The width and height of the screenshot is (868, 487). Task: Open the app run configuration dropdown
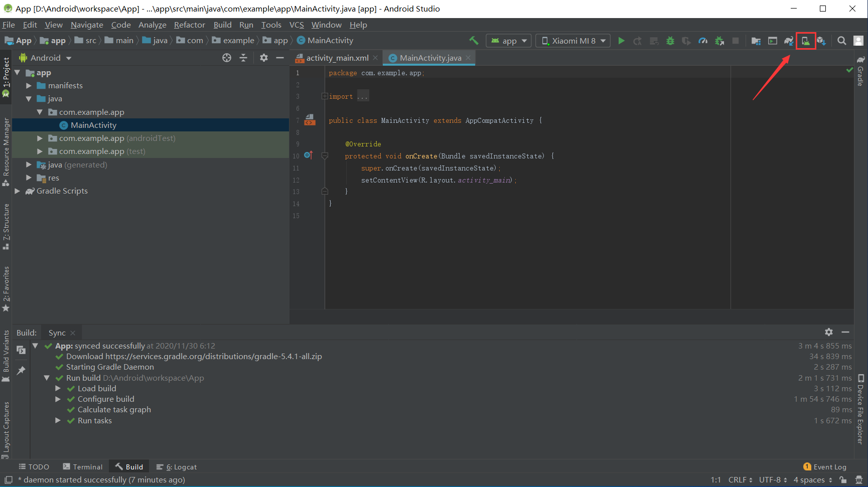pos(508,41)
